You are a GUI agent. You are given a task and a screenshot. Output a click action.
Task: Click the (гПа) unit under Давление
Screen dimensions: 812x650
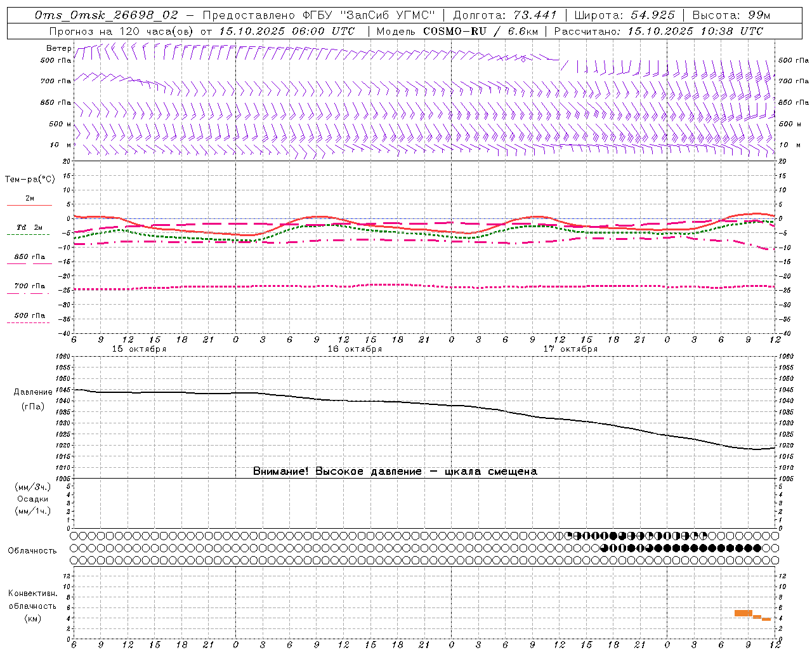33,406
